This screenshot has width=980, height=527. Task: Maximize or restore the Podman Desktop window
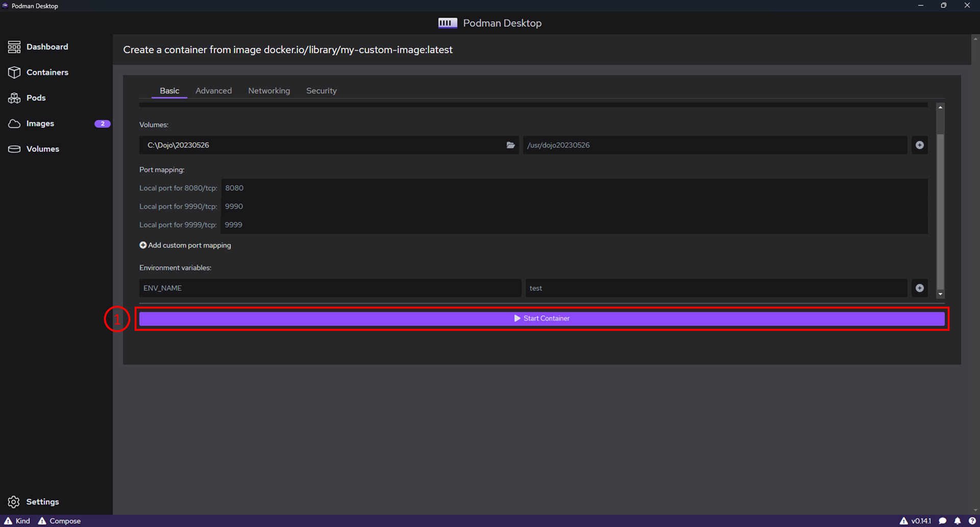point(944,6)
